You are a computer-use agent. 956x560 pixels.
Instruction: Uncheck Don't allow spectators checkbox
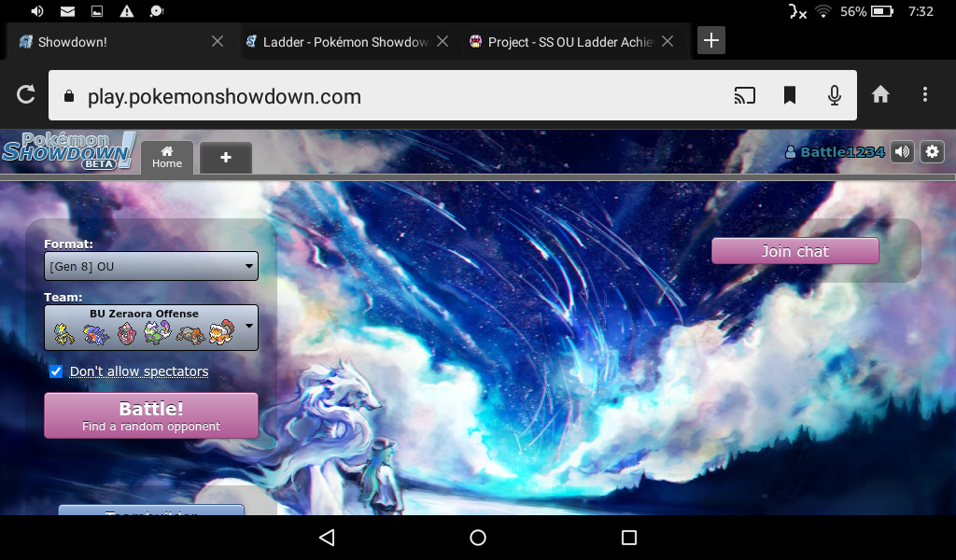[x=56, y=371]
